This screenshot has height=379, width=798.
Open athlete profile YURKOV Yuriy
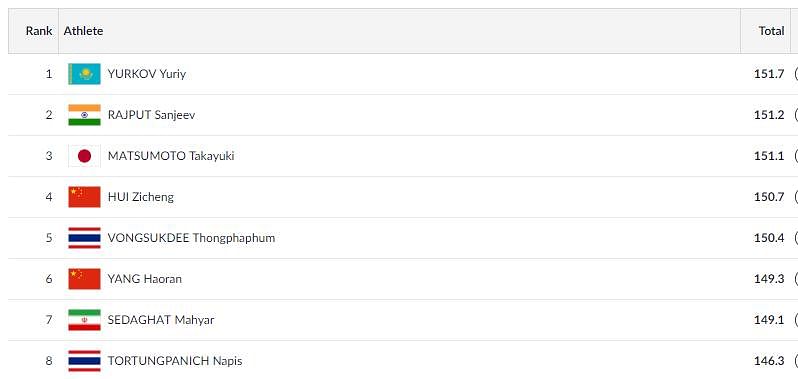pos(147,74)
